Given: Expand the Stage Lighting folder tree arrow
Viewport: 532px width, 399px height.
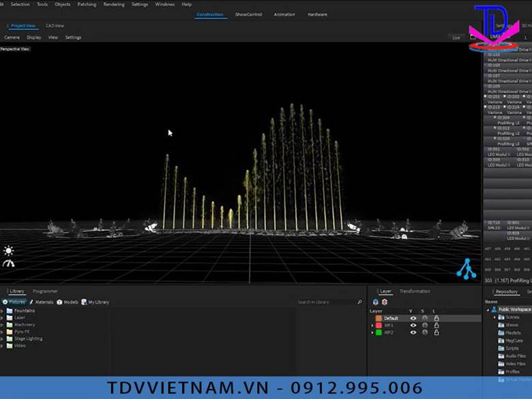Looking at the screenshot, I should [x=2, y=338].
